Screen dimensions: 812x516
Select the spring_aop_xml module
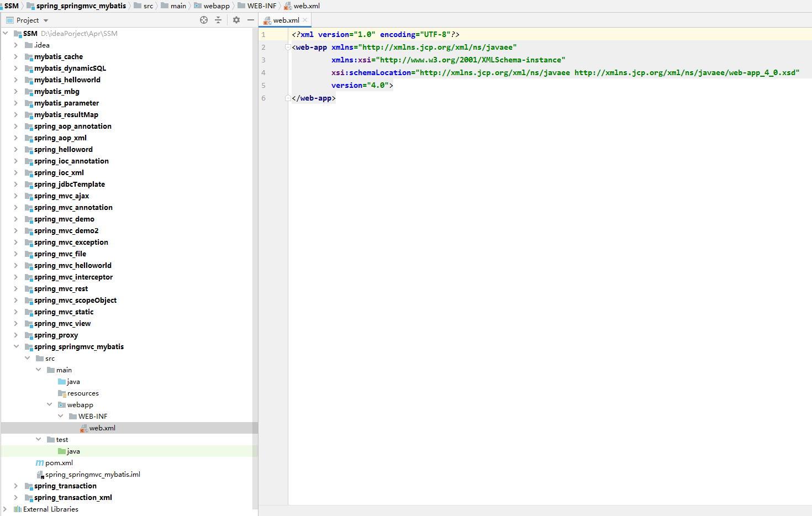(60, 138)
